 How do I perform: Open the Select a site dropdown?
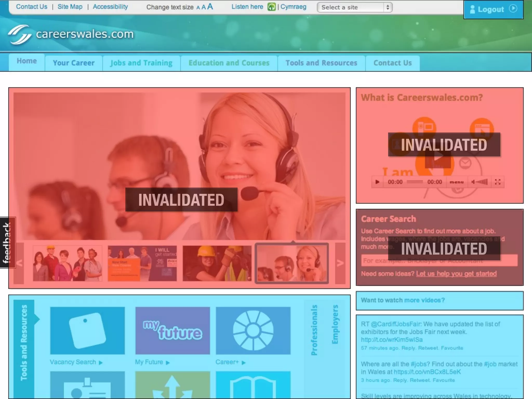click(355, 7)
